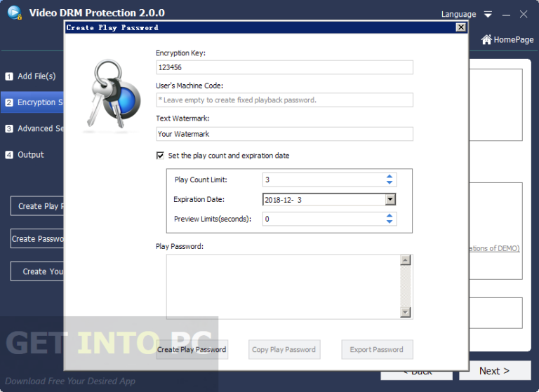
Task: Click the Create Play Password button in dialog
Action: pyautogui.click(x=192, y=350)
